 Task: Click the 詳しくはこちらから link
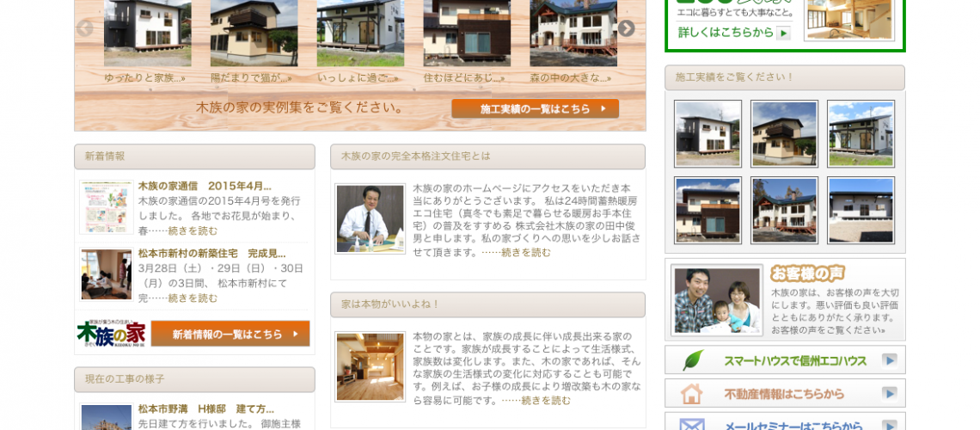(x=726, y=33)
